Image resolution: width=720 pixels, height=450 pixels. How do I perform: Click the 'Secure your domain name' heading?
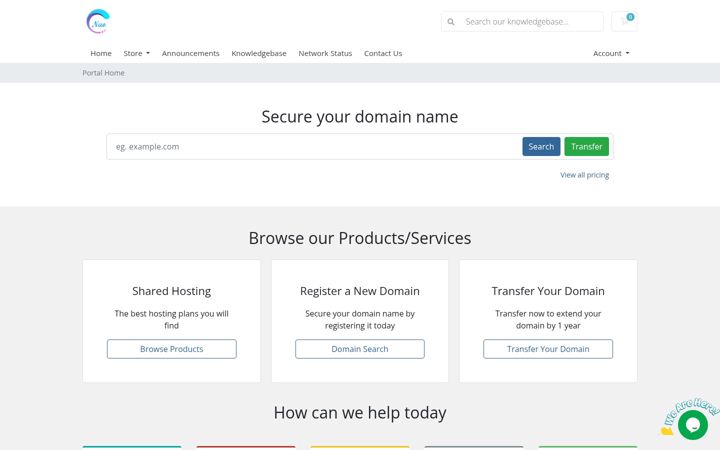click(x=360, y=117)
